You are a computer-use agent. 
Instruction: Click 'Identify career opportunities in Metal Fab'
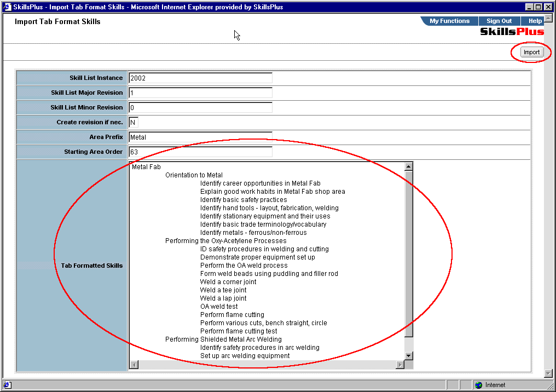tap(260, 183)
